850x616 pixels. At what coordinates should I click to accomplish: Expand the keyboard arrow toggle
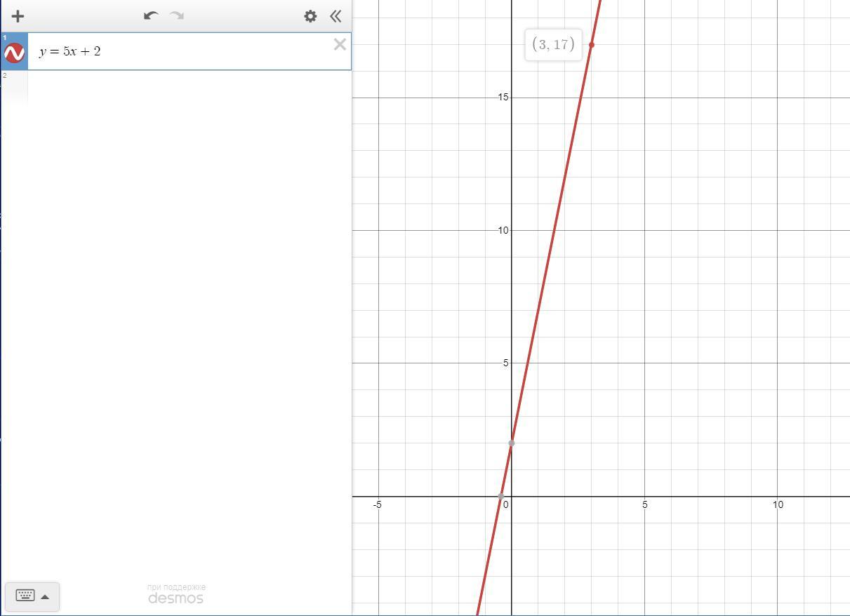tap(45, 597)
